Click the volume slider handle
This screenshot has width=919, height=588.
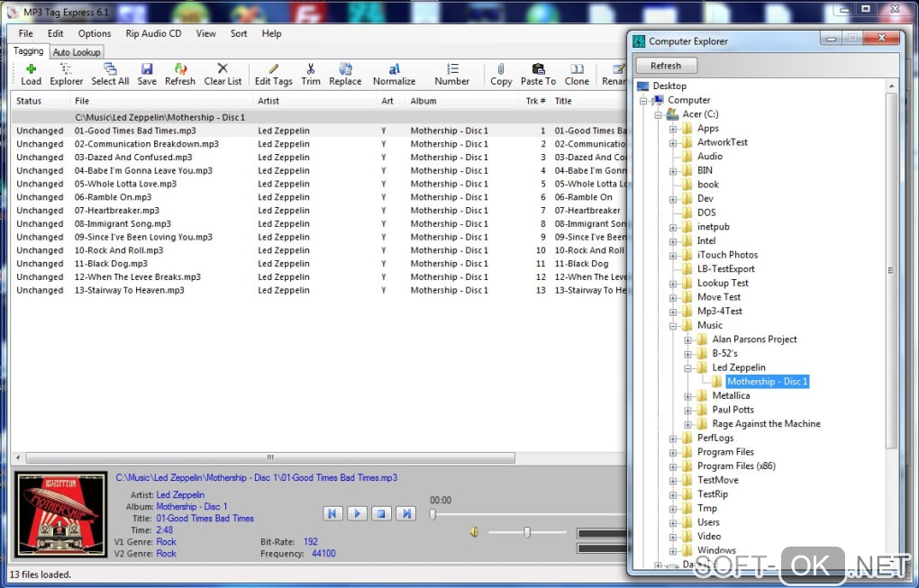pos(527,532)
